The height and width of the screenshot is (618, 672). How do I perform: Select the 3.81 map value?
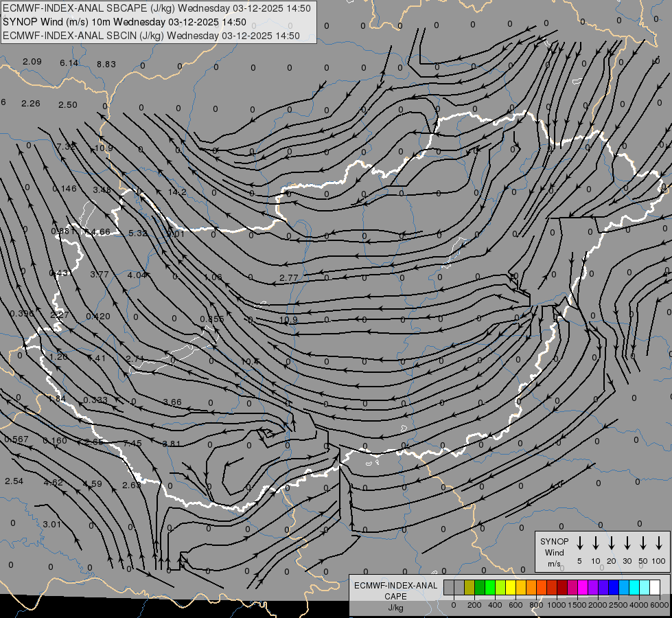click(x=171, y=444)
